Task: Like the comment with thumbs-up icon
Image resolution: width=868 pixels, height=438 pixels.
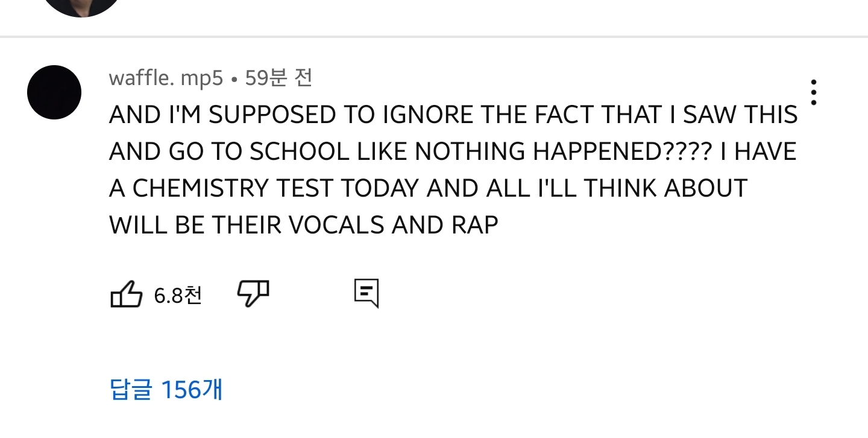Action: coord(126,294)
